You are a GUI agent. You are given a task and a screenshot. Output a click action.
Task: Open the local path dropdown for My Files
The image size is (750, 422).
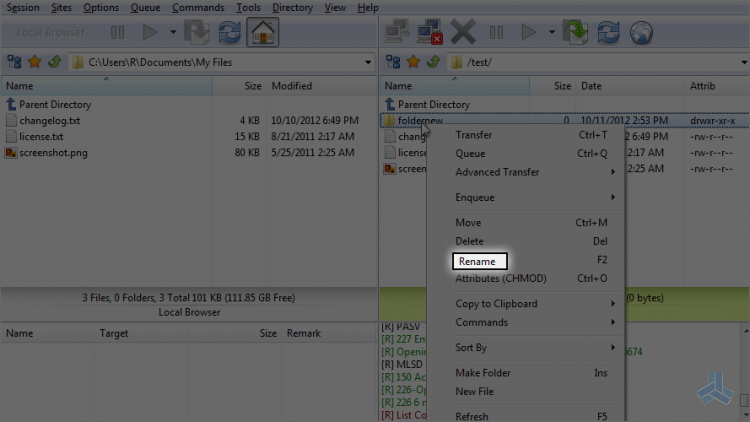367,62
